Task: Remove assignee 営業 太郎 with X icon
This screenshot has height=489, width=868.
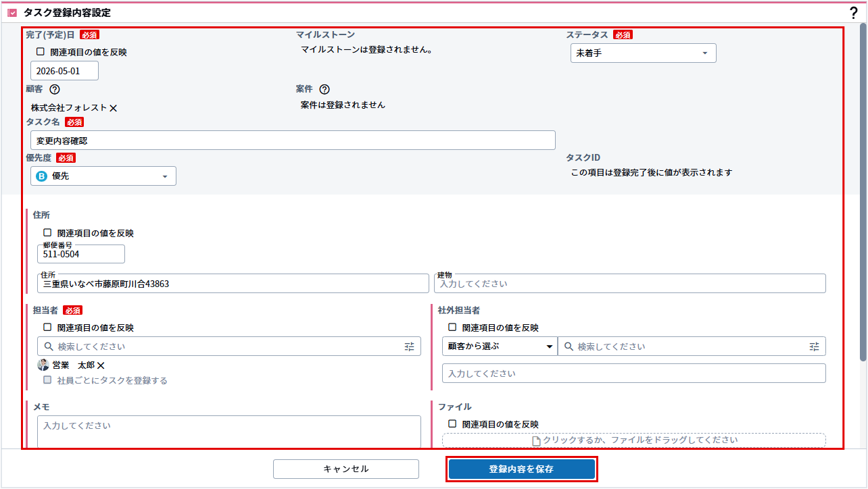Action: click(101, 365)
